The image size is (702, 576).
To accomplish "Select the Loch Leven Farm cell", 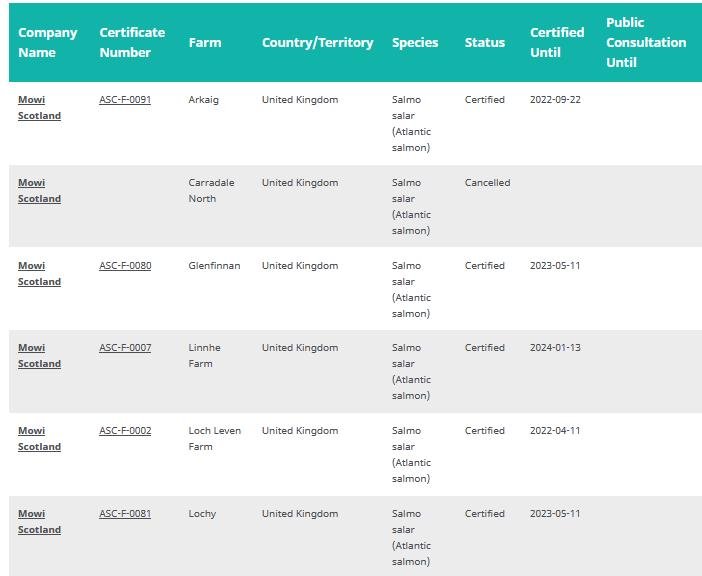I will 215,439.
